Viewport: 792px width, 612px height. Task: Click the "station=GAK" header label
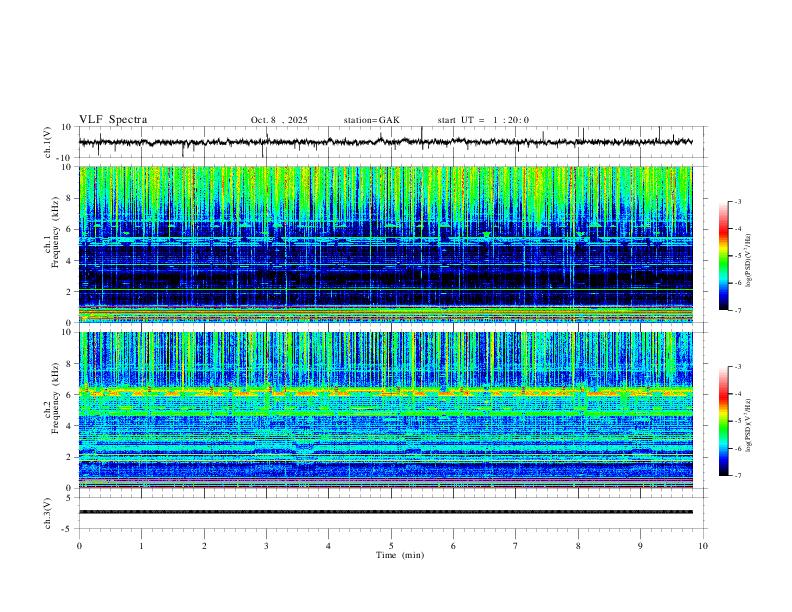pos(371,120)
